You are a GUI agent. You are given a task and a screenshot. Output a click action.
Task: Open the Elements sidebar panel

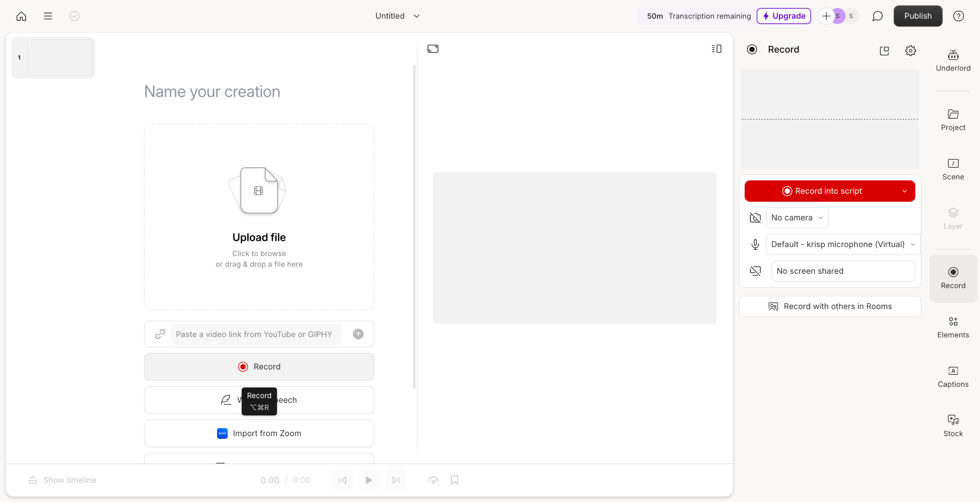(x=953, y=327)
